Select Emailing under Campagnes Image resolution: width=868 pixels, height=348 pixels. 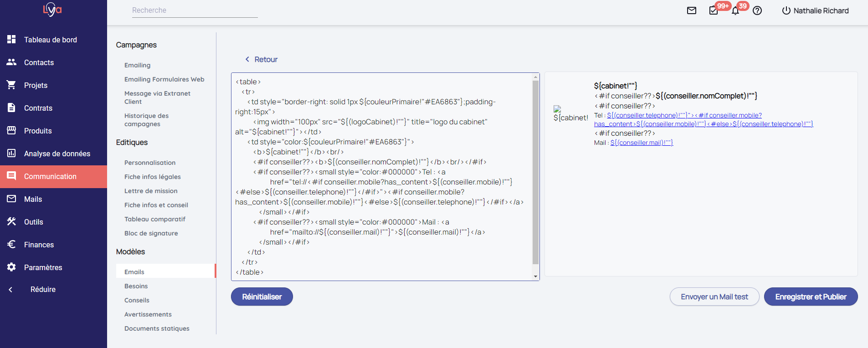click(x=137, y=65)
